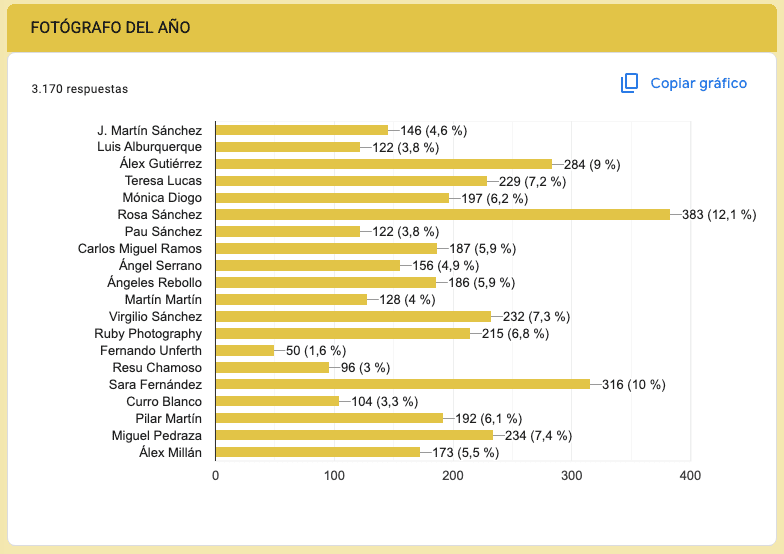Click the Fernando Unferth bar

pyautogui.click(x=244, y=351)
